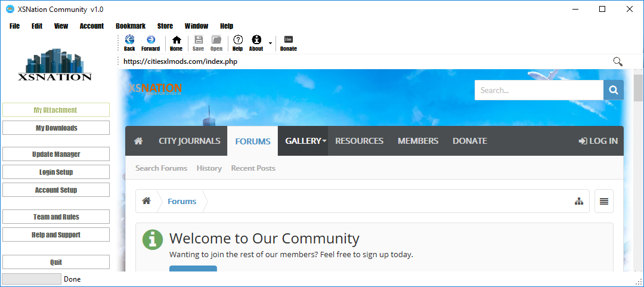
Task: Open the Update Manager
Action: [56, 154]
